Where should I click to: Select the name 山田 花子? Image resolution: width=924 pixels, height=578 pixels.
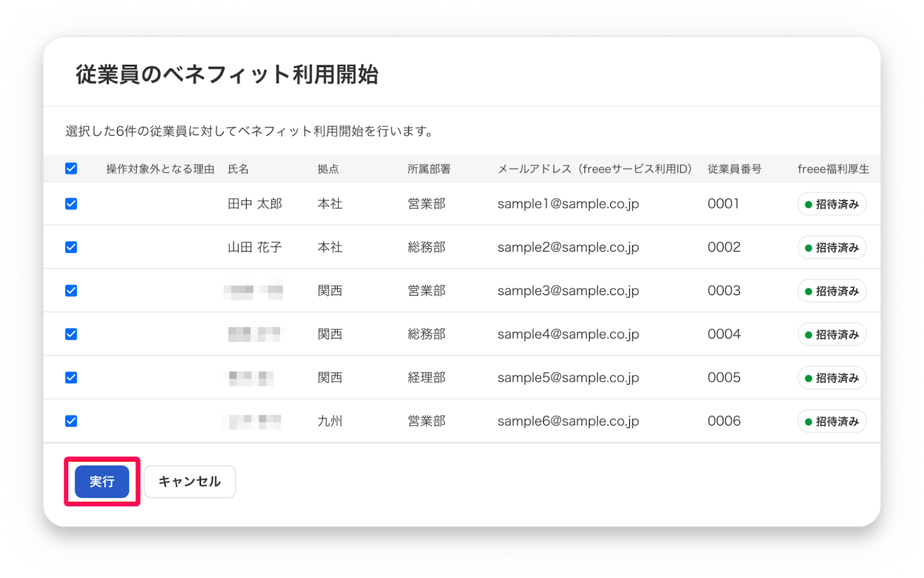pyautogui.click(x=255, y=247)
